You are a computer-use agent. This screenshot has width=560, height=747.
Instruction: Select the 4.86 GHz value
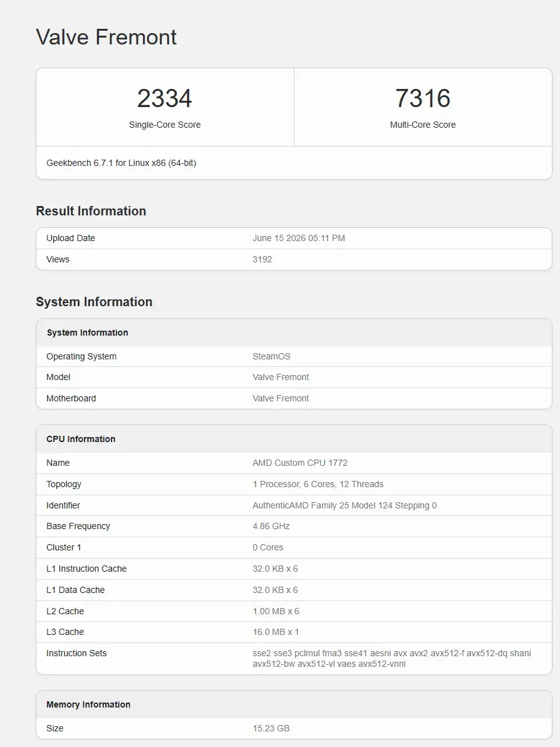pyautogui.click(x=271, y=527)
